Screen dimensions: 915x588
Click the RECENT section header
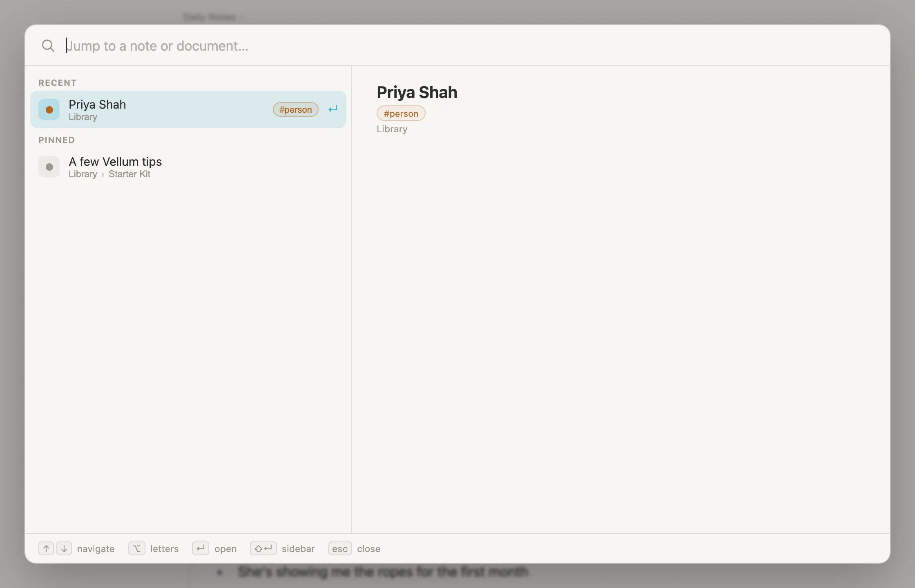pyautogui.click(x=58, y=83)
